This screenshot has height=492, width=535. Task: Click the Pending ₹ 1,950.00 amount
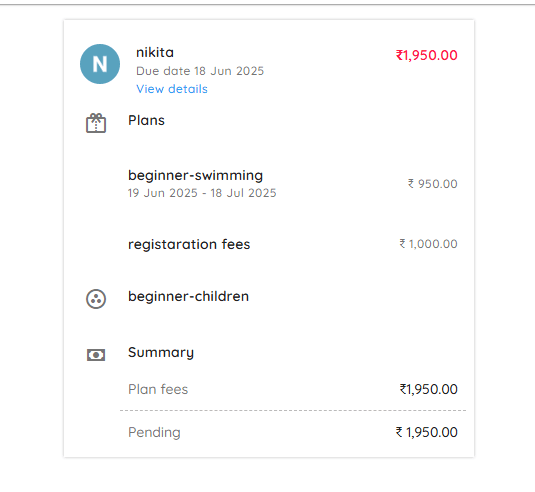[x=426, y=432]
